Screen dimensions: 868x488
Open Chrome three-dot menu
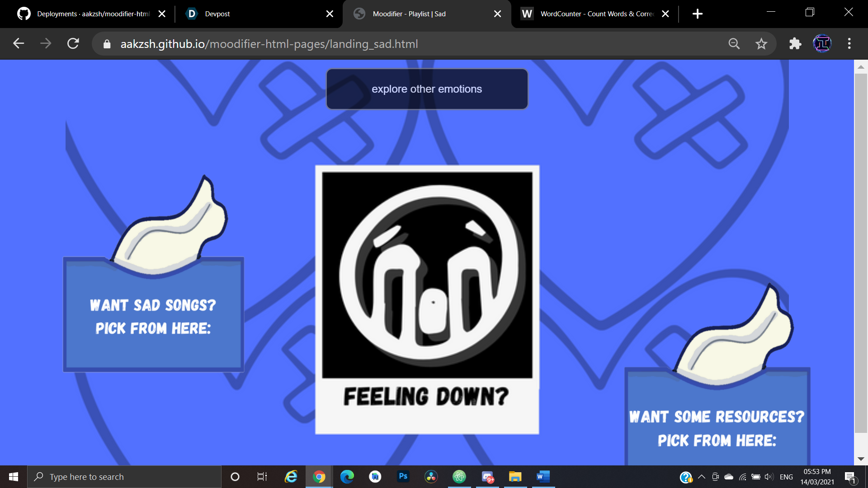(x=849, y=44)
